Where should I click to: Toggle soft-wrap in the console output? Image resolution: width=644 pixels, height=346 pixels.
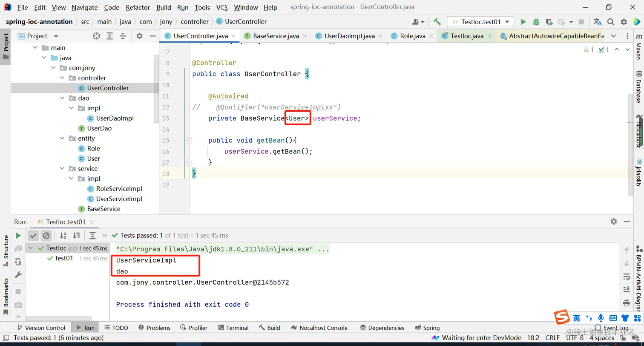(x=627, y=277)
